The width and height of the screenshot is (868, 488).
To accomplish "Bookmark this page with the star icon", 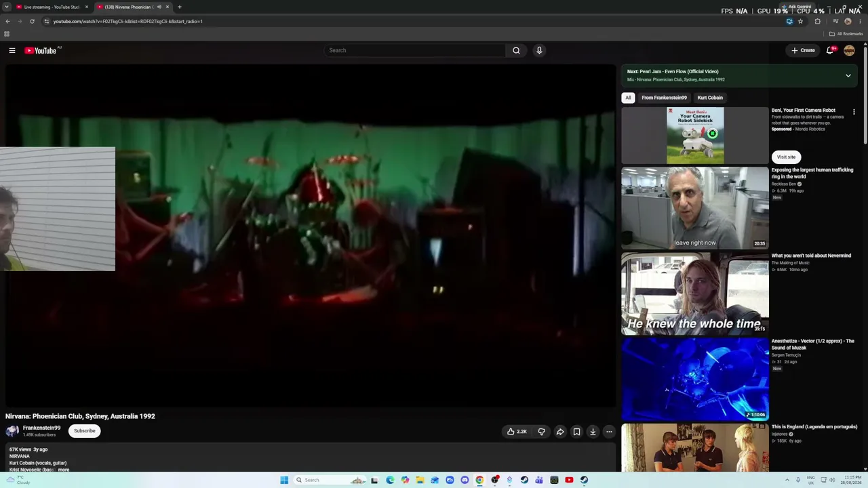I will click(x=800, y=21).
